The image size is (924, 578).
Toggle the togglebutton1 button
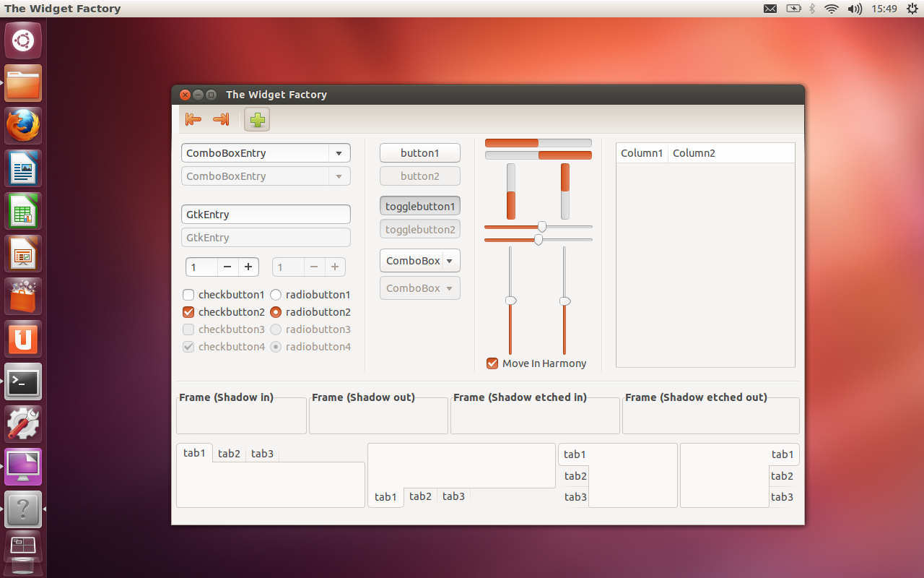click(420, 205)
